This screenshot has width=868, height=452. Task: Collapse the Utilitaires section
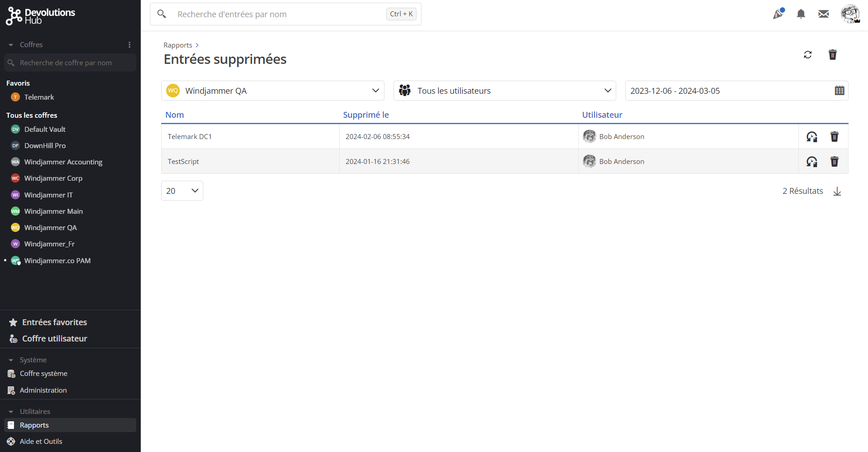click(x=11, y=412)
